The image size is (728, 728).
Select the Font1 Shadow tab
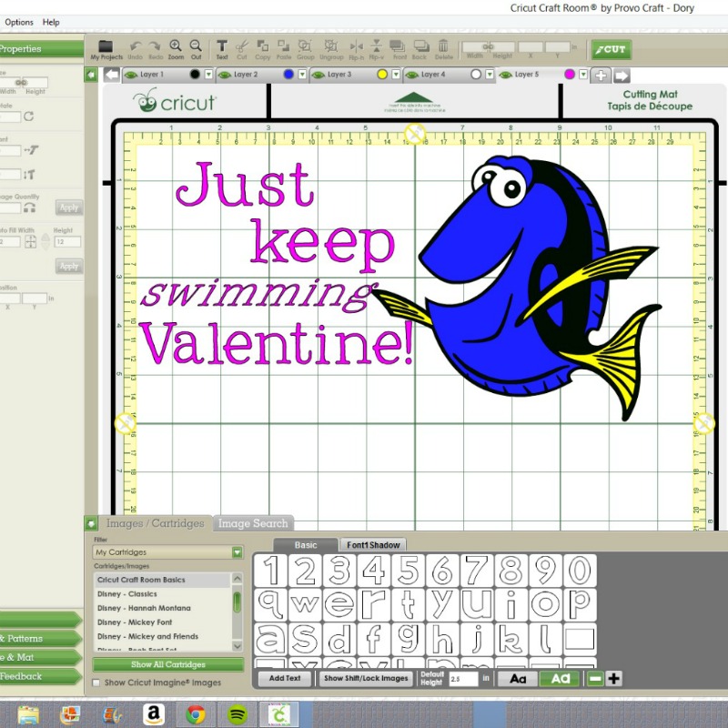tap(373, 545)
